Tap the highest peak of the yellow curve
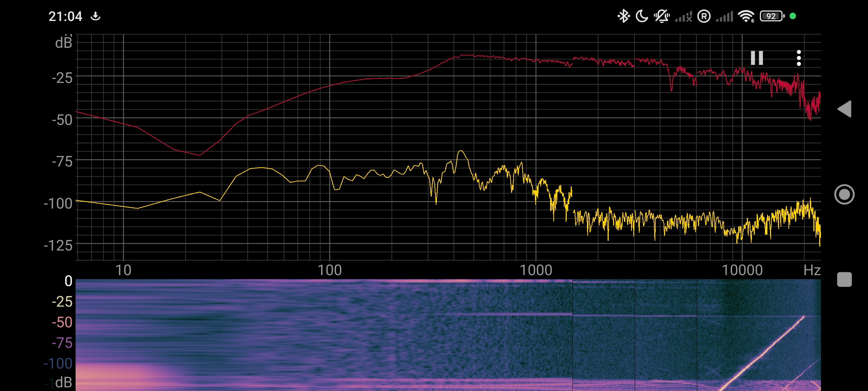This screenshot has height=391, width=868. pyautogui.click(x=461, y=151)
